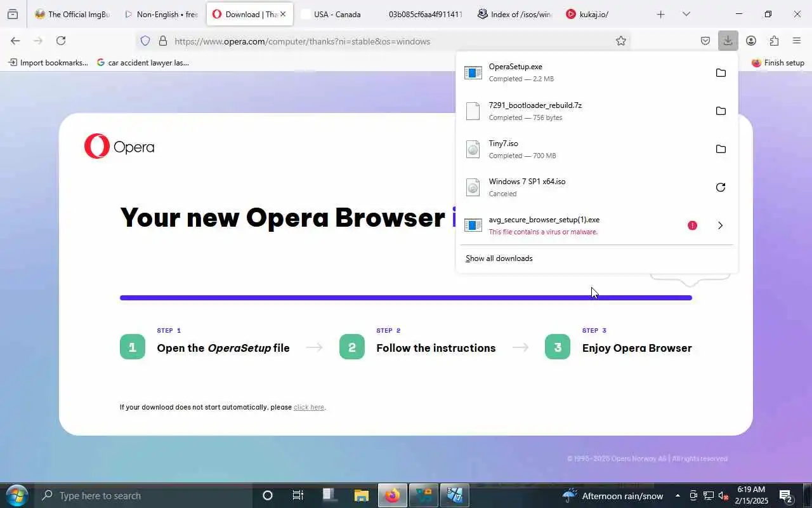Open containing folder for Tiny7.iso

(721, 149)
